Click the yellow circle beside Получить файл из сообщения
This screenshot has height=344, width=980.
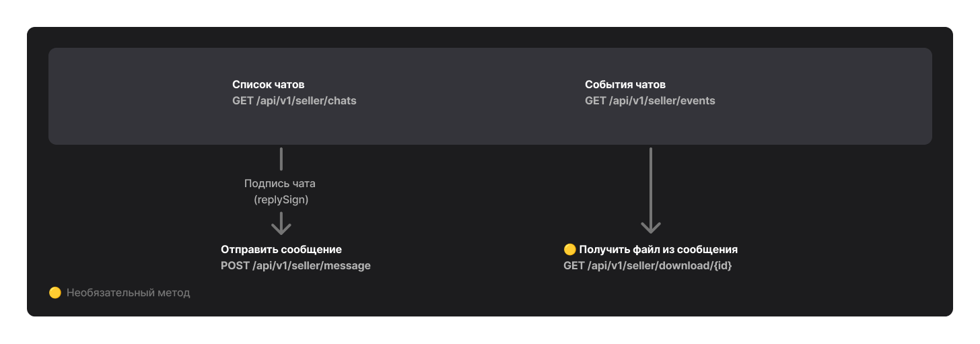point(569,250)
